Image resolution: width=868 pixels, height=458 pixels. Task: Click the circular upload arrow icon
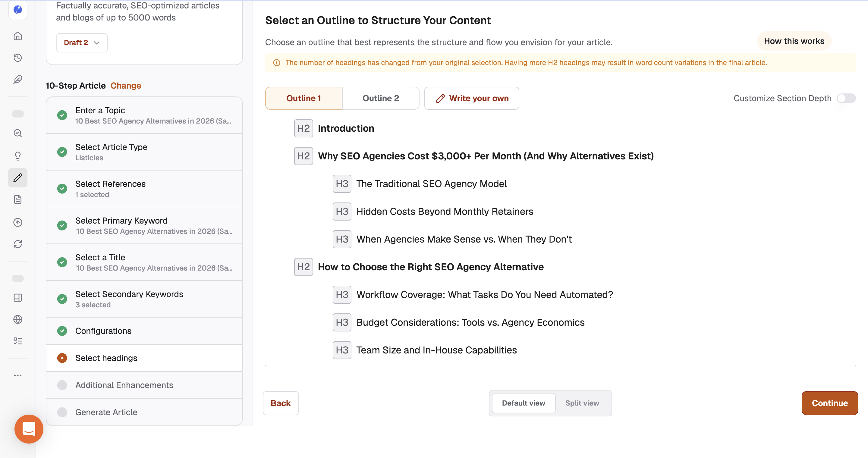point(18,222)
